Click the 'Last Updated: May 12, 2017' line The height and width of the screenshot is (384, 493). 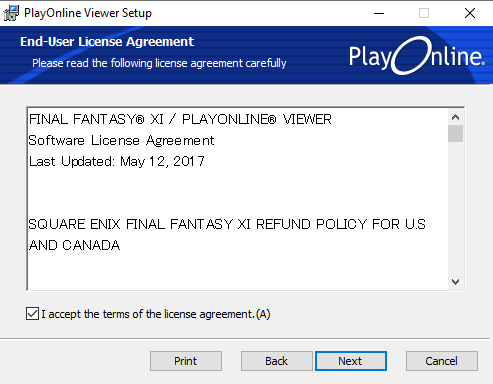pyautogui.click(x=117, y=162)
